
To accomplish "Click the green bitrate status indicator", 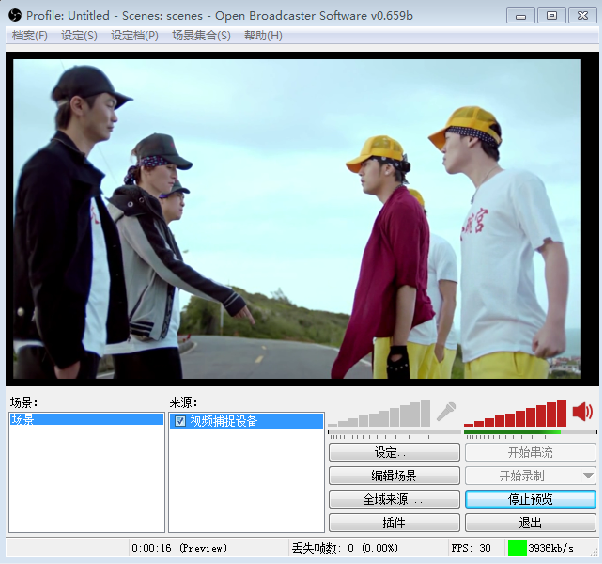I will click(x=517, y=548).
